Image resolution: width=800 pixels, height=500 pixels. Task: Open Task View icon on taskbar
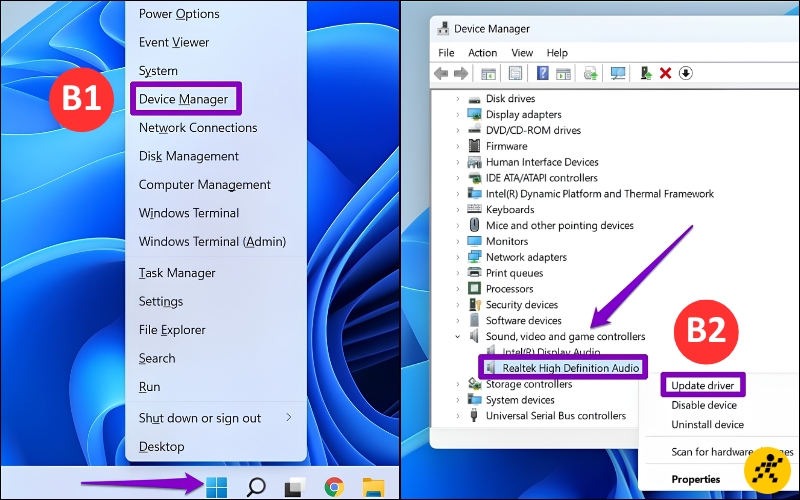click(295, 487)
